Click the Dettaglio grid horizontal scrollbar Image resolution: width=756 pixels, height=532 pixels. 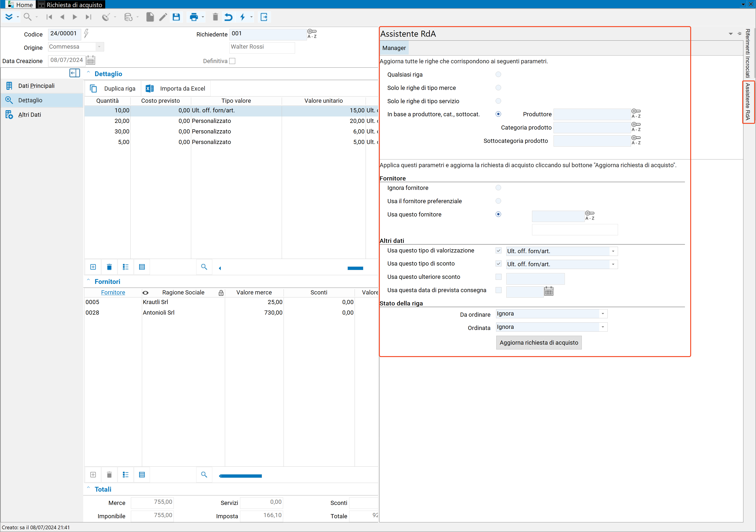[x=355, y=268]
